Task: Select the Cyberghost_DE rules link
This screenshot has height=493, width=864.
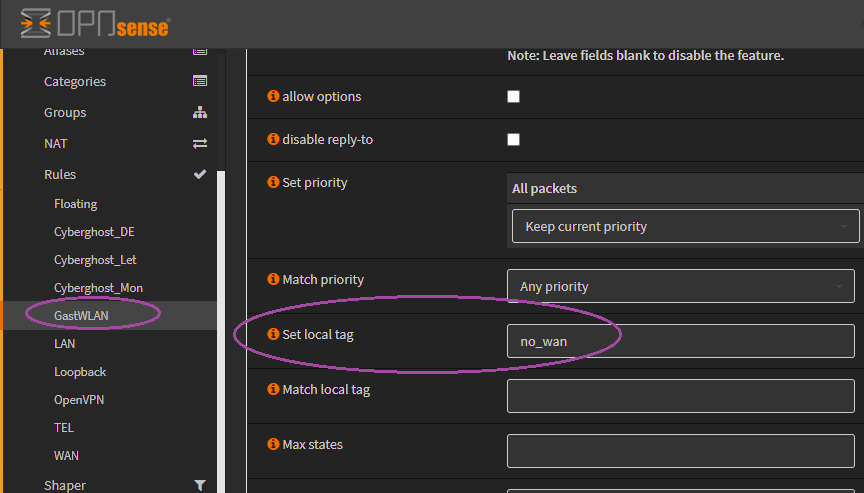Action: [94, 232]
